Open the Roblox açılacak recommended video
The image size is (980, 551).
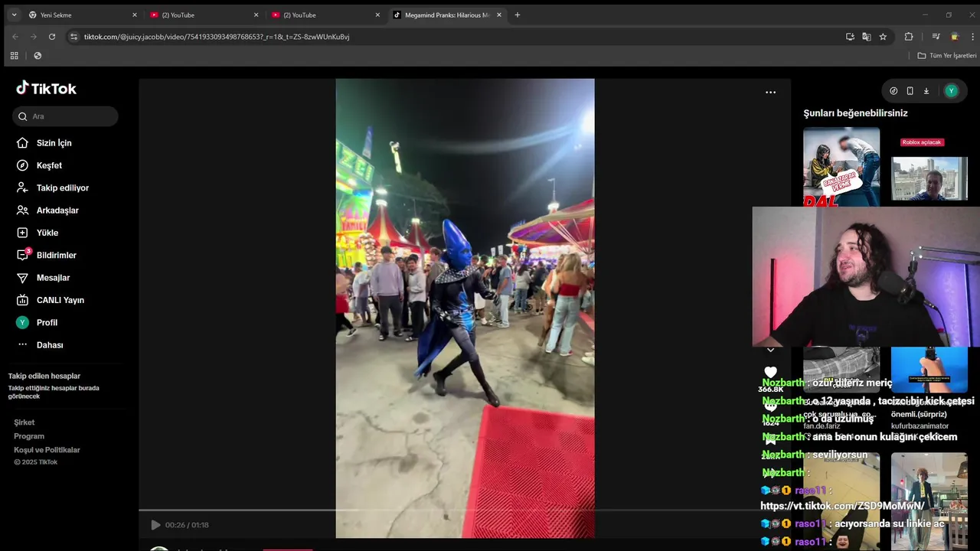click(929, 167)
